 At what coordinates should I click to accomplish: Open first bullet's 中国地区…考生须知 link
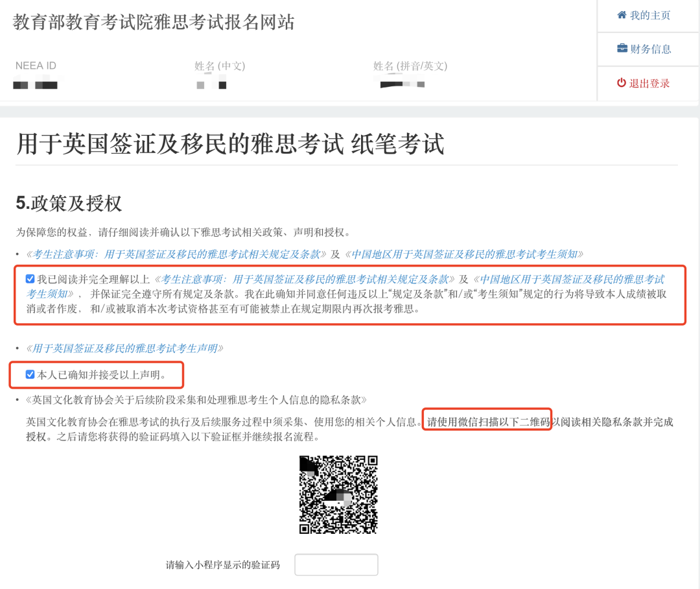click(467, 254)
